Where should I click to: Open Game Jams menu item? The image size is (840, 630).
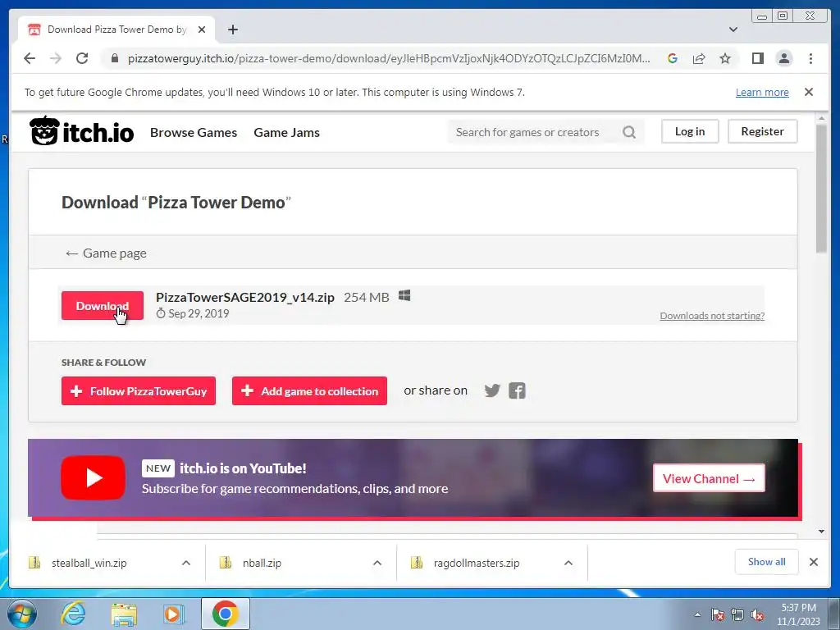[x=286, y=132]
